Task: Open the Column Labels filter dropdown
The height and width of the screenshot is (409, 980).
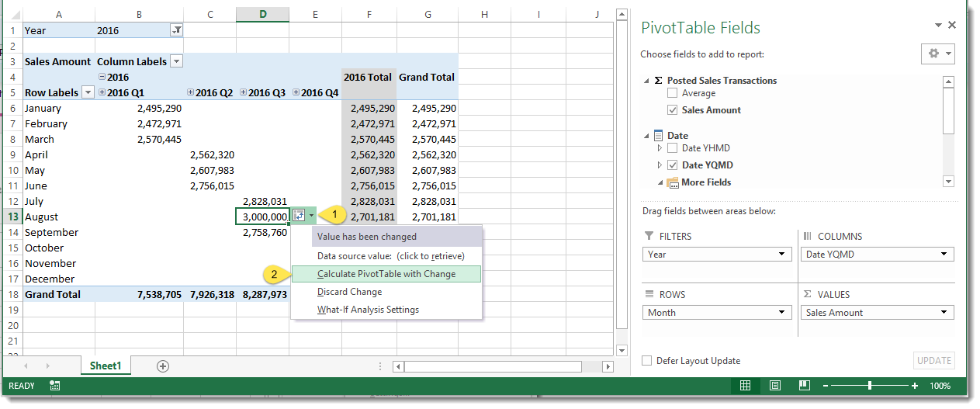Action: click(176, 61)
